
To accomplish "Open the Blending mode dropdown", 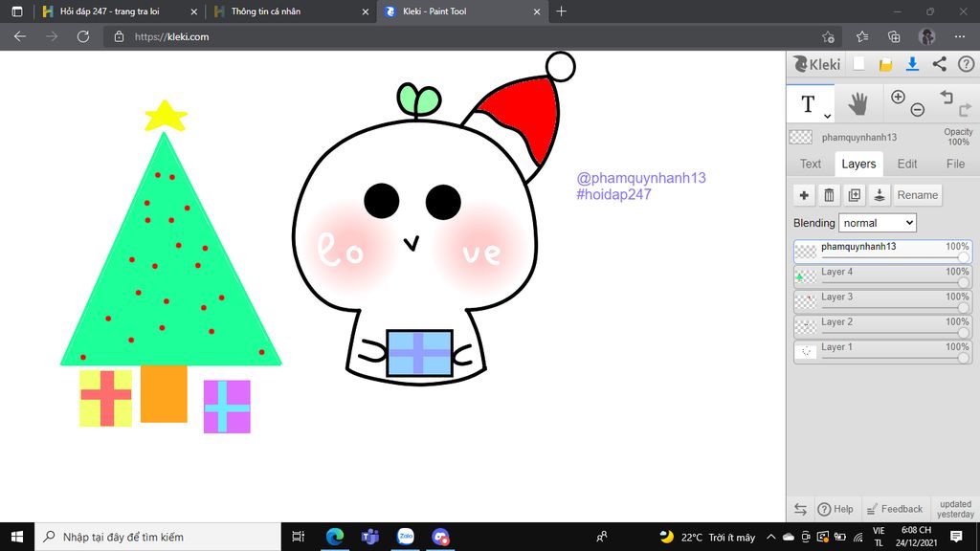I will (877, 223).
